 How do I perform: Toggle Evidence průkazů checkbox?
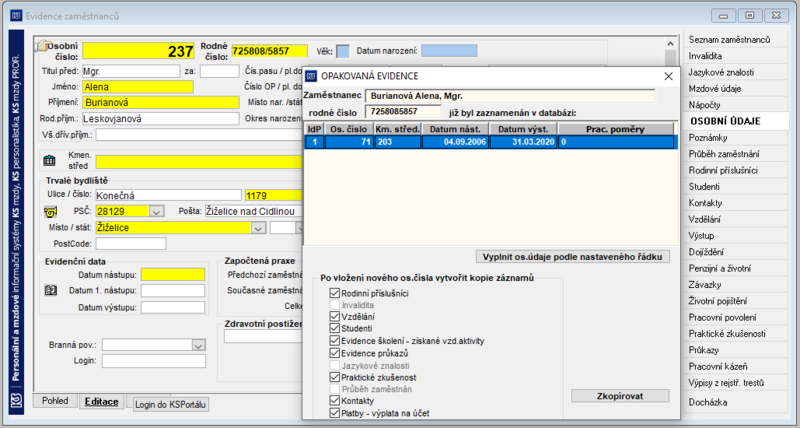(x=335, y=353)
